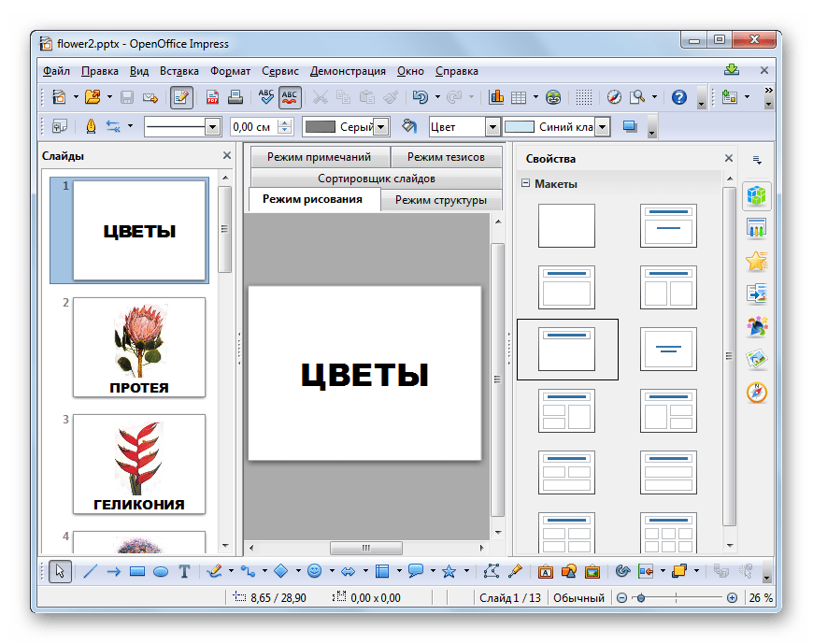Screen dimensions: 813x644
Task: Expand the Basic Shapes dropdown arrow
Action: pos(298,571)
